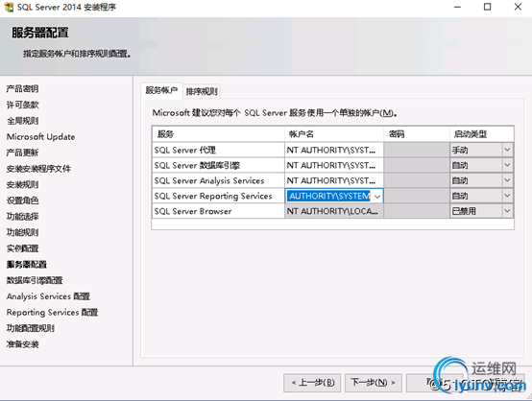Viewport: 532px width, 401px height.
Task: Click the 启动类型 column header
Action: click(482, 134)
